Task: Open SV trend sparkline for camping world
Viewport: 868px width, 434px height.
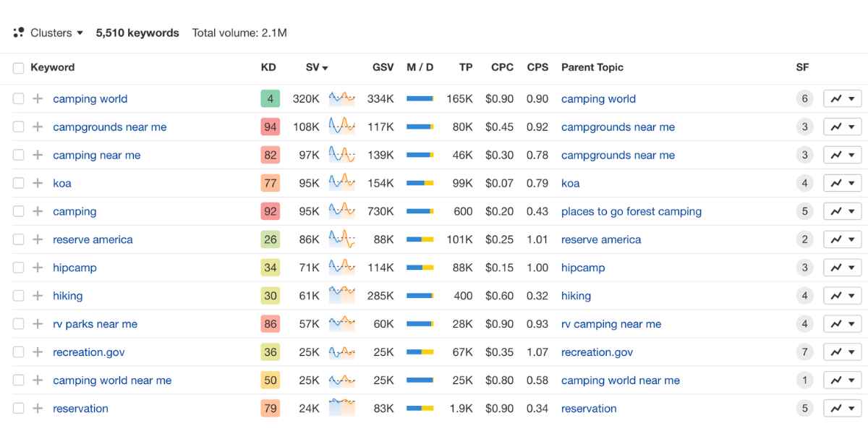Action: pos(342,98)
